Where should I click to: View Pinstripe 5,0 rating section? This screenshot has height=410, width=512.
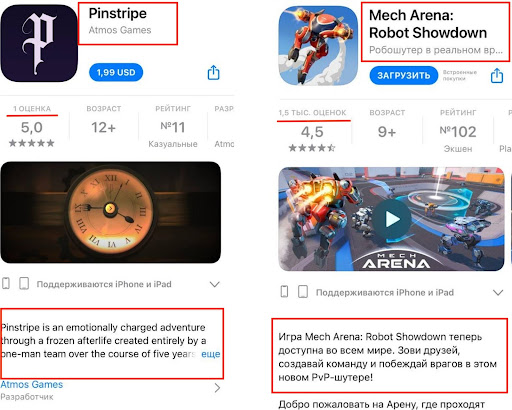pos(32,127)
